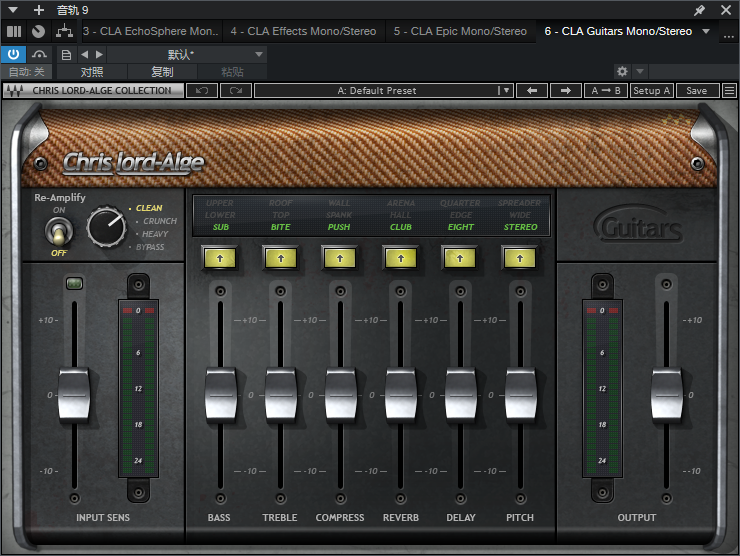Click the REVERB fader handle

pyautogui.click(x=401, y=395)
